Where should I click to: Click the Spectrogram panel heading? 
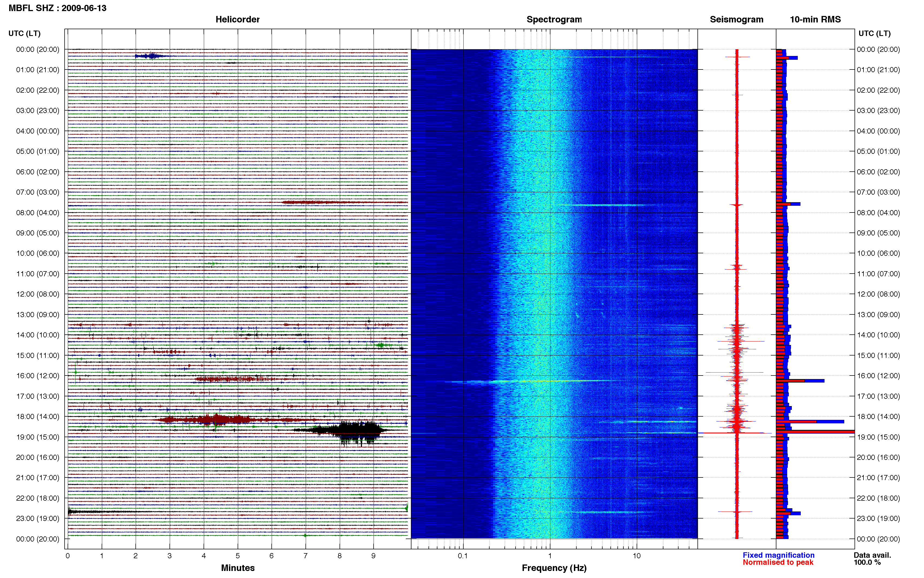tap(554, 19)
